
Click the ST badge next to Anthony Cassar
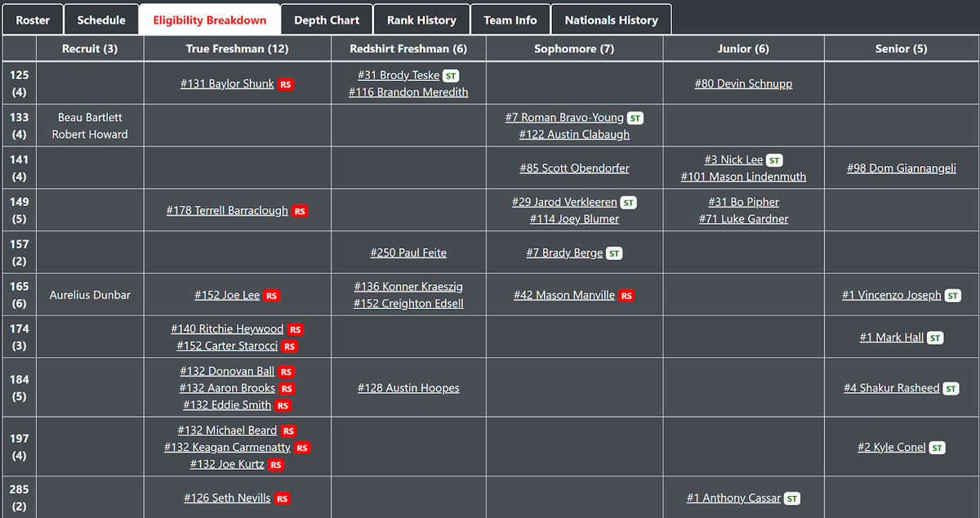pos(792,498)
